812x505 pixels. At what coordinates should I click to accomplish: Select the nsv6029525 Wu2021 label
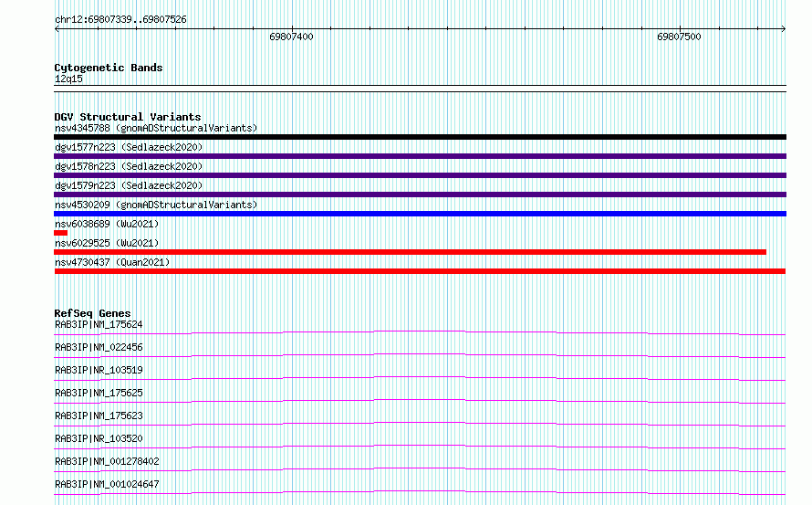click(107, 243)
